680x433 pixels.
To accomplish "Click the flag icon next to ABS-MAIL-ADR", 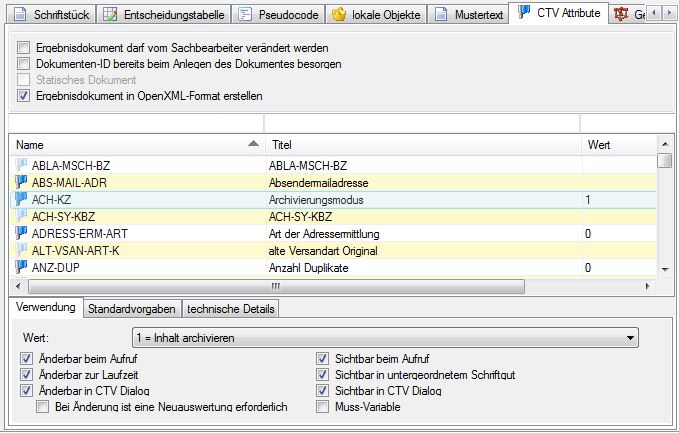I will coord(22,183).
